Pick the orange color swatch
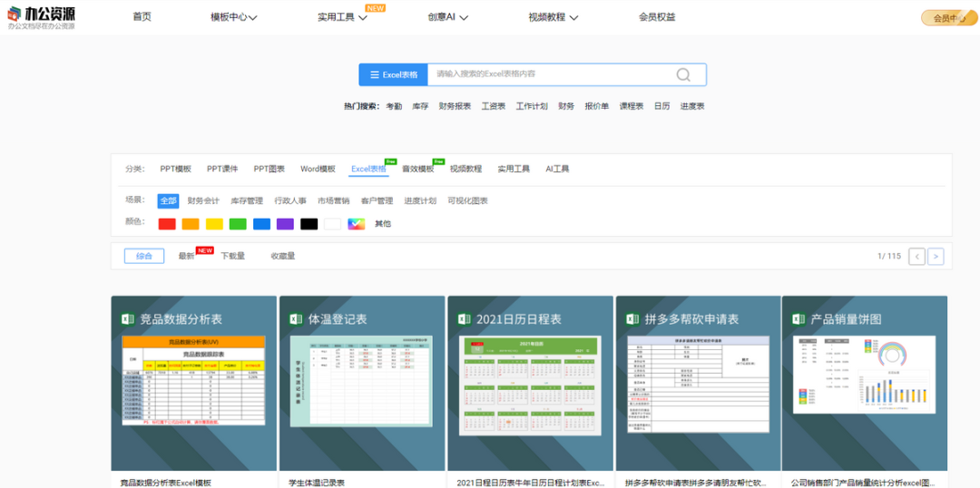This screenshot has height=488, width=980. (191, 224)
